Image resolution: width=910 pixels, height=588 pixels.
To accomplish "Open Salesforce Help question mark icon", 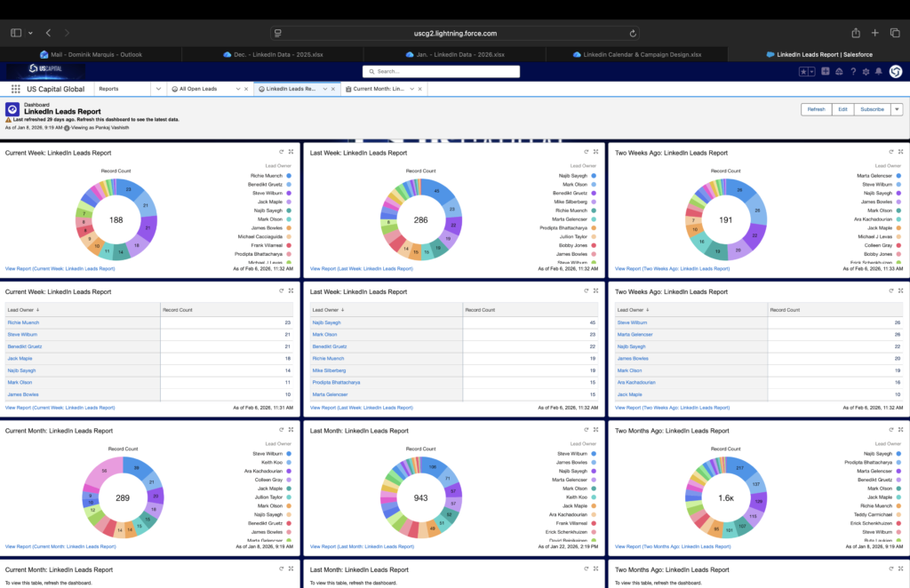I will point(852,71).
